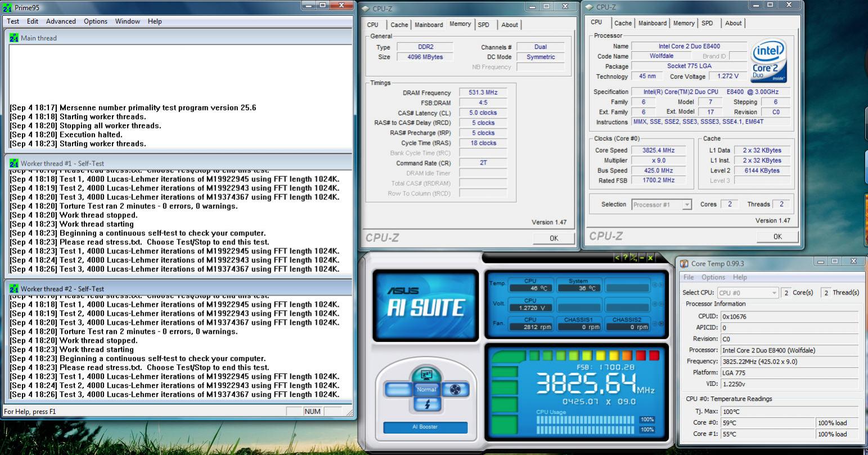Open the Processor #1 selection dropdown
The height and width of the screenshot is (455, 868).
662,204
